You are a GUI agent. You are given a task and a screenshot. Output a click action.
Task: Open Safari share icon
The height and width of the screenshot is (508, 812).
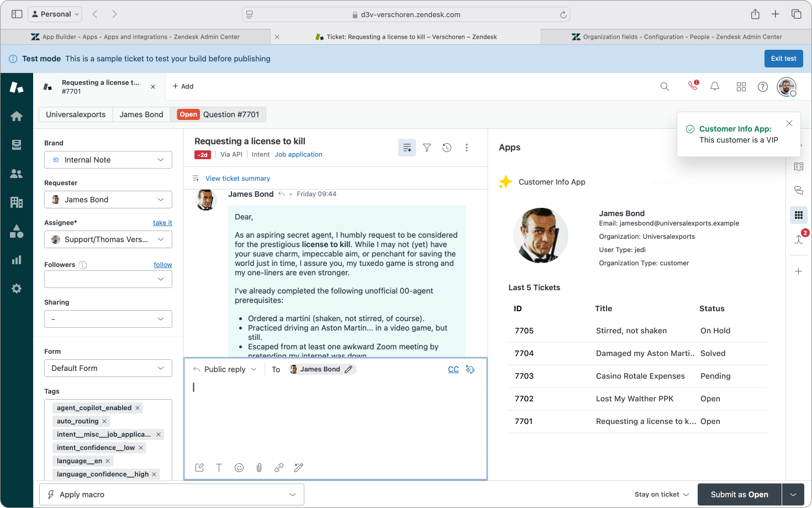coord(755,14)
